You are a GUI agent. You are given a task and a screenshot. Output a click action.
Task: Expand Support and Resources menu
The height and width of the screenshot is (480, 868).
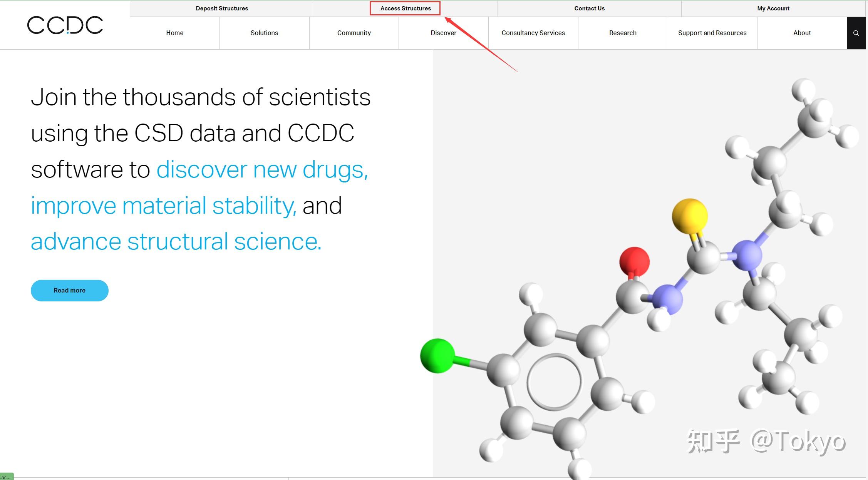tap(712, 33)
